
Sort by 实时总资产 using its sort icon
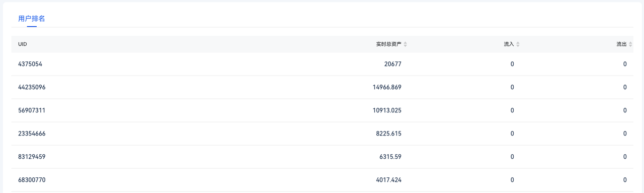tap(406, 44)
